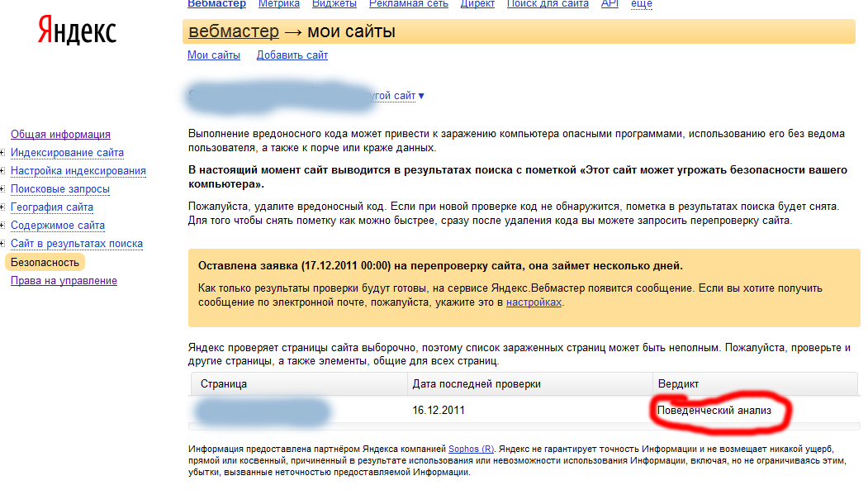Open the API link in the top bar

pos(609,4)
